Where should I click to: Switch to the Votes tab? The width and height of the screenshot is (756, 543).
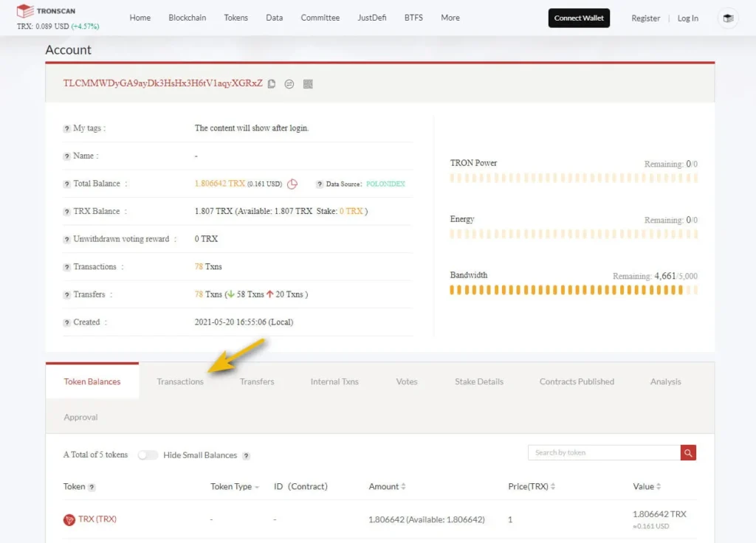click(407, 381)
